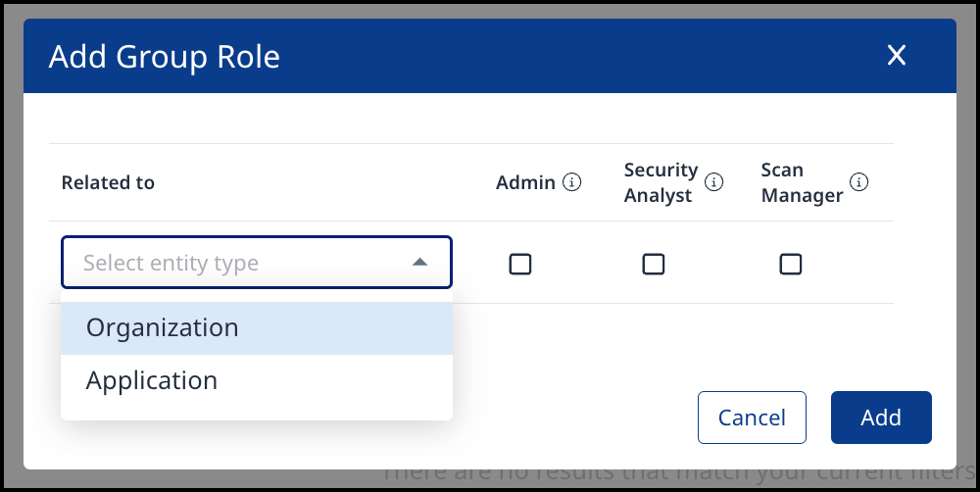Click the Scan Manager column label

(802, 182)
